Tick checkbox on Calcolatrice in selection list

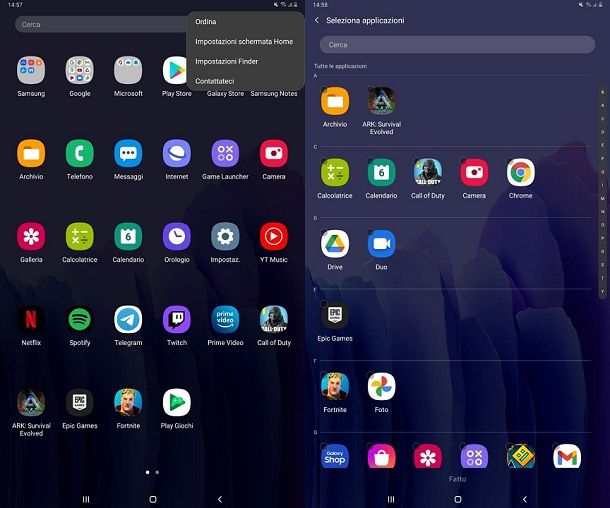coord(324,161)
